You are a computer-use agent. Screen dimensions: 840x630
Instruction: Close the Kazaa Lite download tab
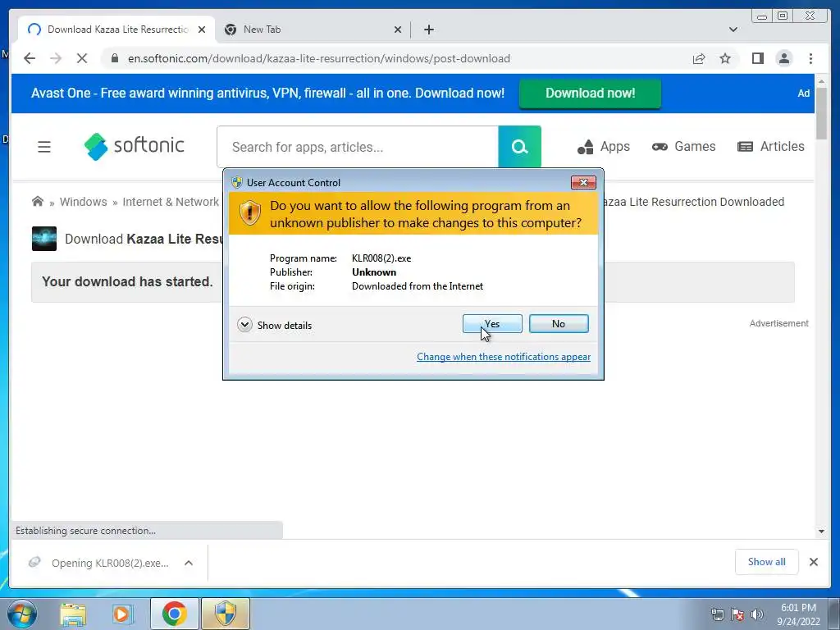tap(202, 30)
